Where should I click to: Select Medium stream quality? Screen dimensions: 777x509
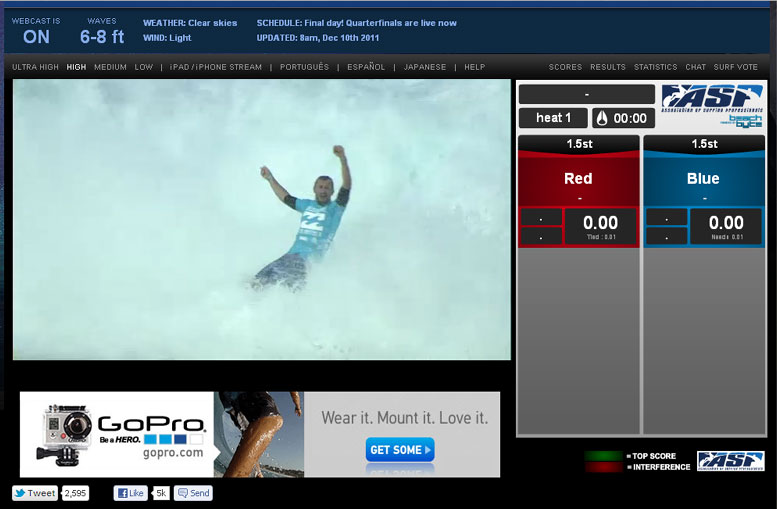click(x=110, y=67)
